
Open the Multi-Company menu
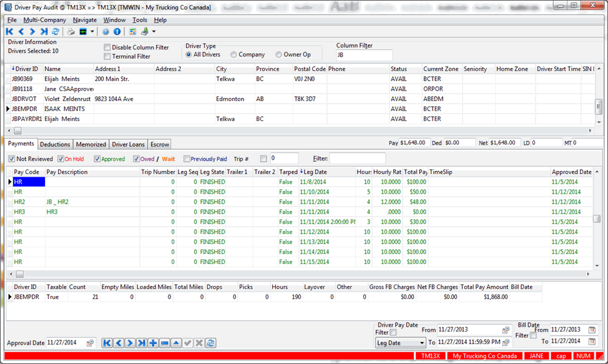coord(44,20)
